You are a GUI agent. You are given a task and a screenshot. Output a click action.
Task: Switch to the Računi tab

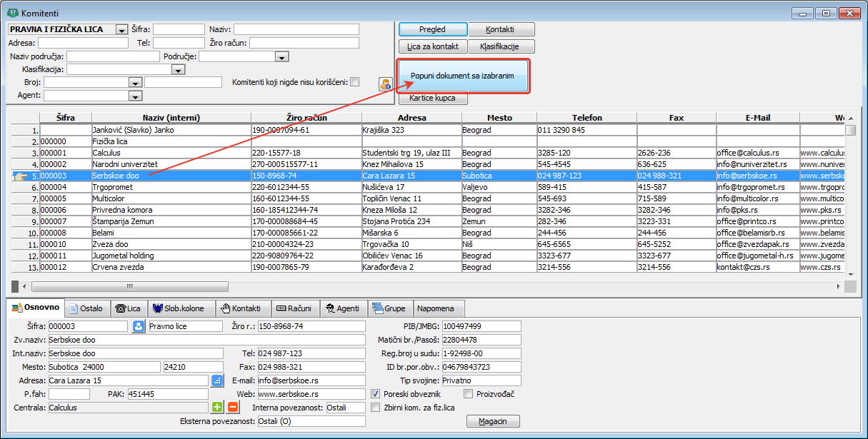(294, 309)
